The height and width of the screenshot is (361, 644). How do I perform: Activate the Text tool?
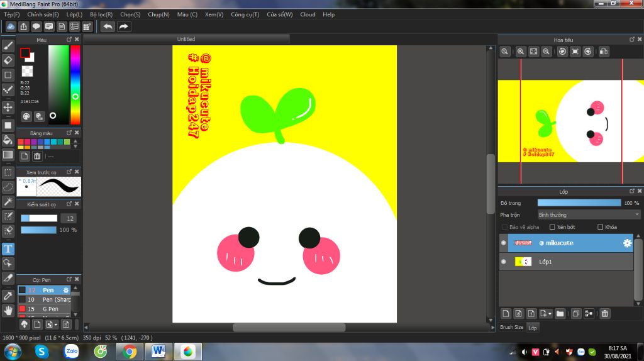(x=8, y=249)
